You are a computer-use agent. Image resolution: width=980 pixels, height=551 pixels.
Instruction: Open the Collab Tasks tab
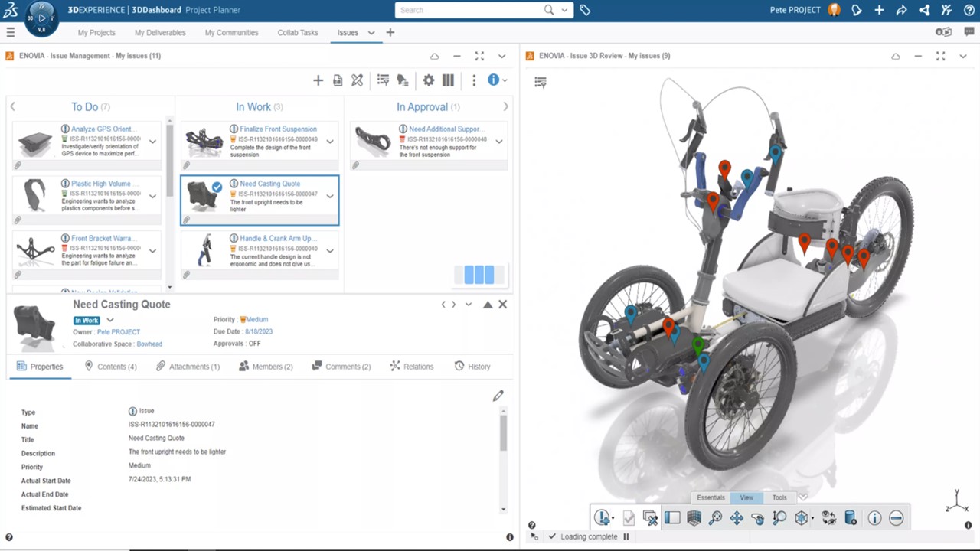click(x=298, y=33)
